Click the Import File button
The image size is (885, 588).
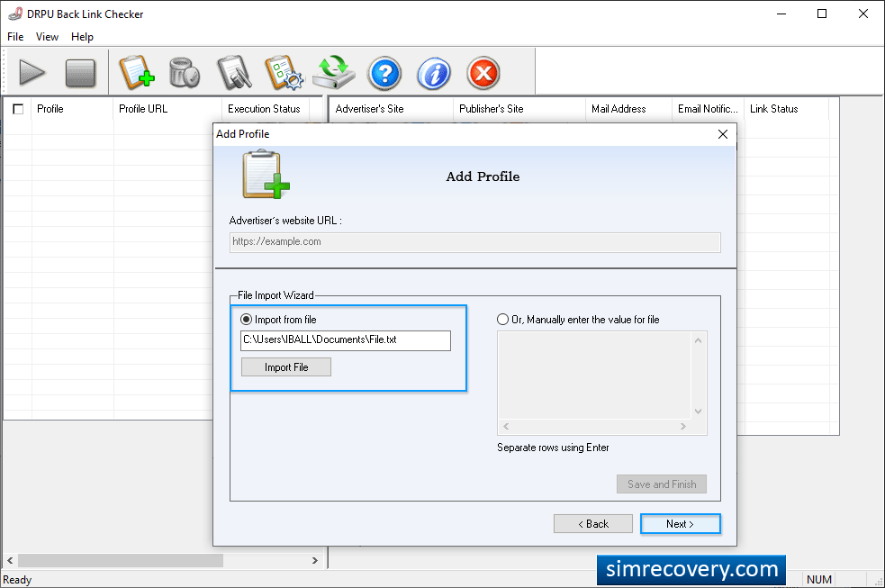click(x=286, y=367)
